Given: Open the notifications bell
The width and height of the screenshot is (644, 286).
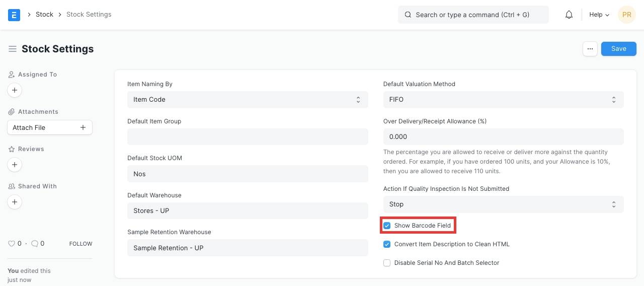Looking at the screenshot, I should tap(569, 15).
